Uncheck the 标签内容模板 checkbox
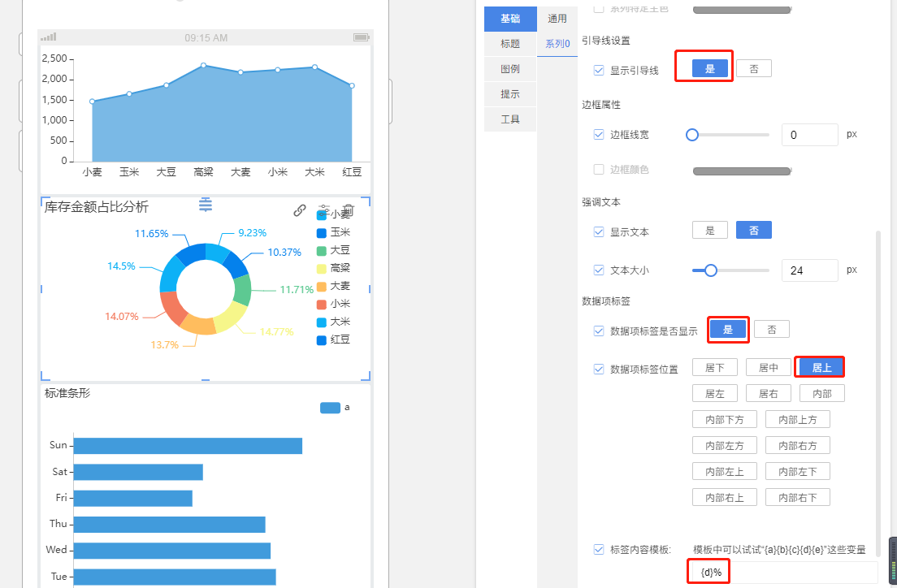Screen dimensions: 897x588 pyautogui.click(x=599, y=549)
